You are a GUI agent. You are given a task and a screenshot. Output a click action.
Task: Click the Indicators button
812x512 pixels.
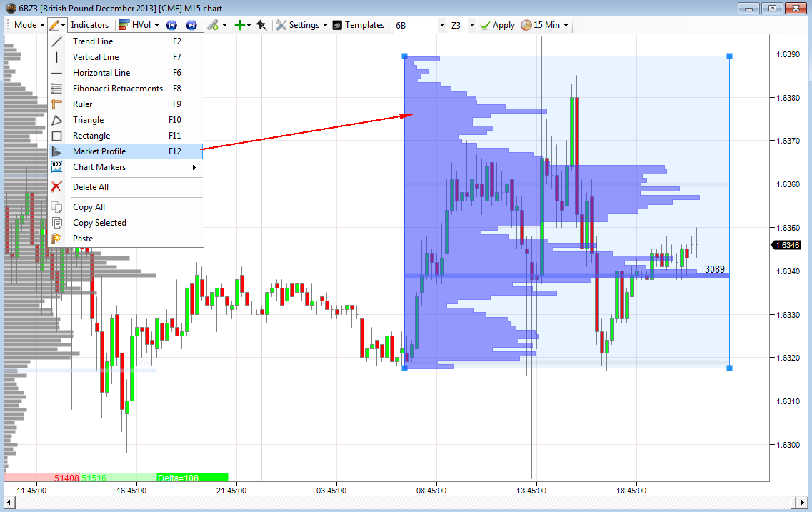[90, 25]
